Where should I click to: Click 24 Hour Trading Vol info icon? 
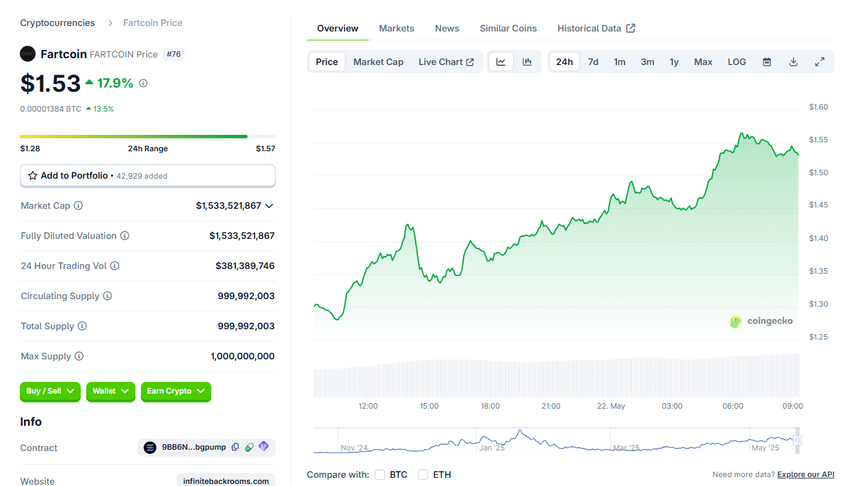115,266
